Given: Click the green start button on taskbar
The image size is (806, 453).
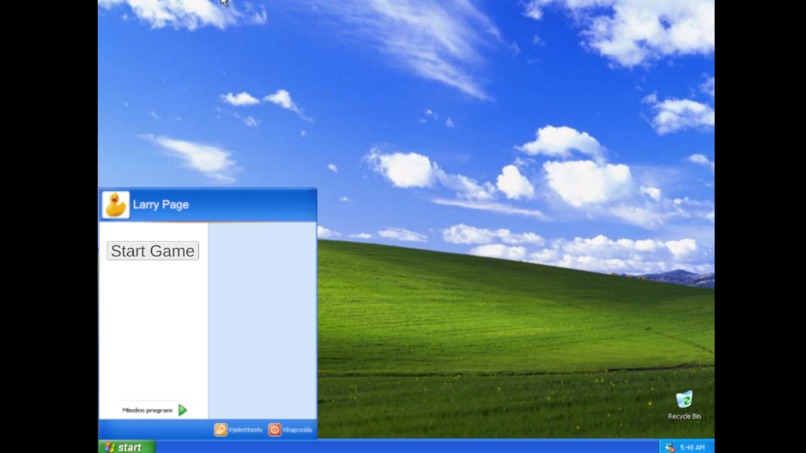Looking at the screenshot, I should [x=126, y=447].
